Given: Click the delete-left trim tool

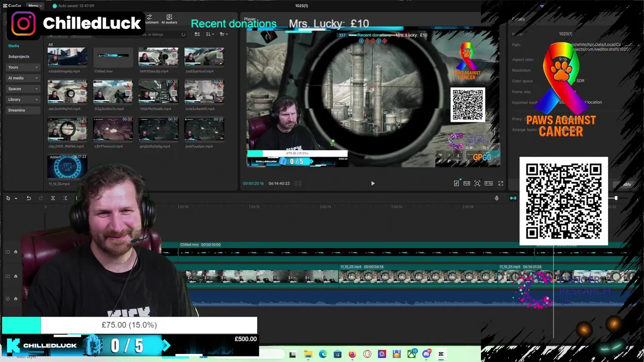Looking at the screenshot, I should coord(65,198).
